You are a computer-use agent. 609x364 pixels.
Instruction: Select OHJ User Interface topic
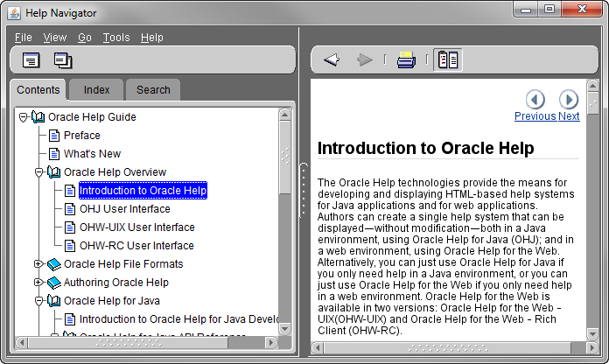pos(124,209)
